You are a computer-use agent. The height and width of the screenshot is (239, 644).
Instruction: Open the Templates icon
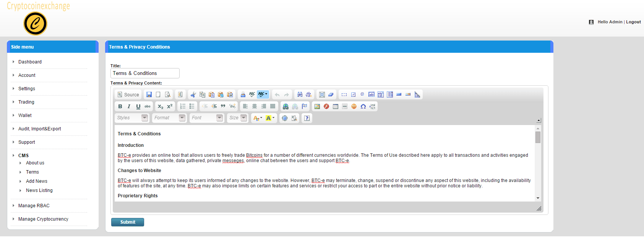click(x=180, y=94)
